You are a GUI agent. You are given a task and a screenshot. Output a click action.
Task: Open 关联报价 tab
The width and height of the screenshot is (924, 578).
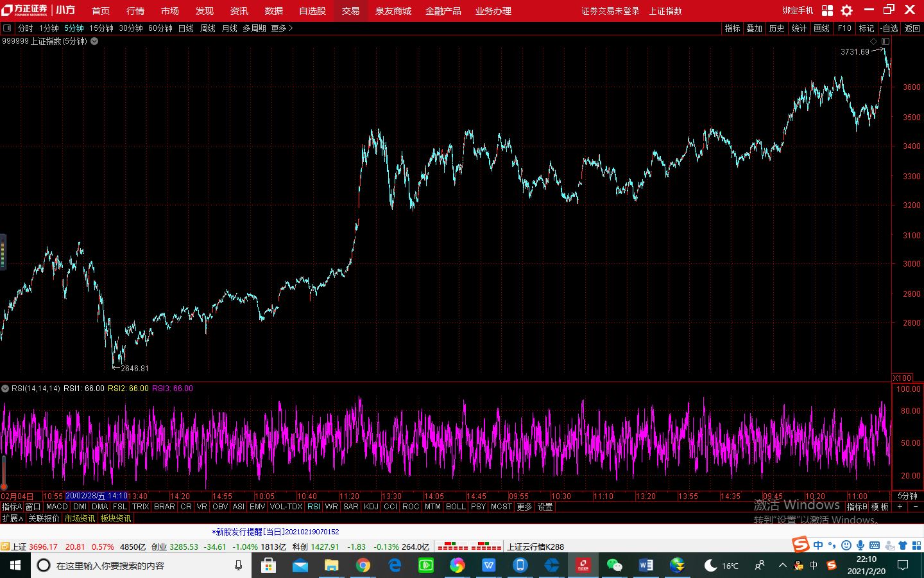click(44, 518)
